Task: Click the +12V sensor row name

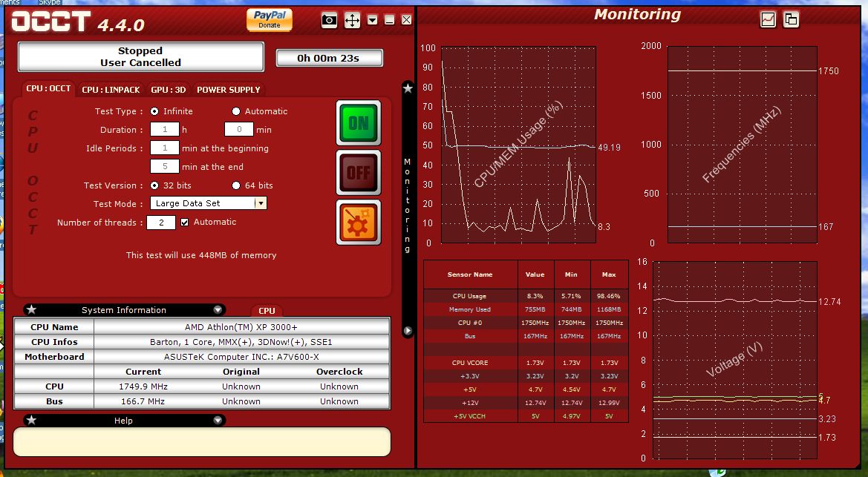Action: pos(469,403)
